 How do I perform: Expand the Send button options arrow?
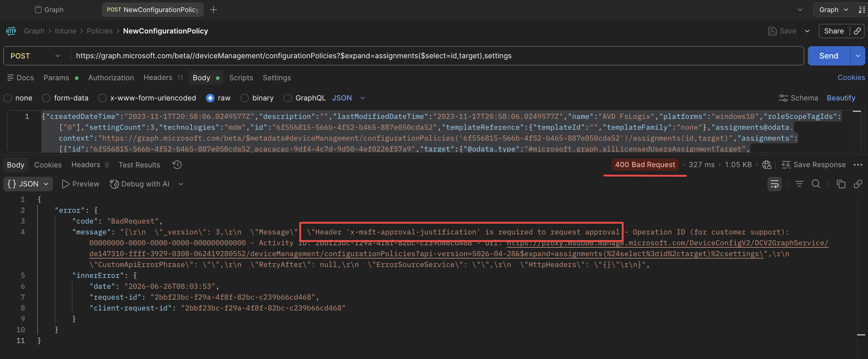pyautogui.click(x=858, y=56)
